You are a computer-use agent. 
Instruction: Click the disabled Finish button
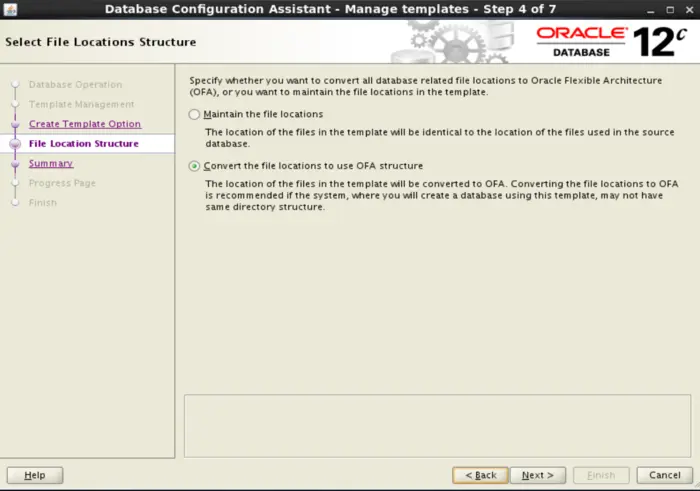pyautogui.click(x=601, y=475)
